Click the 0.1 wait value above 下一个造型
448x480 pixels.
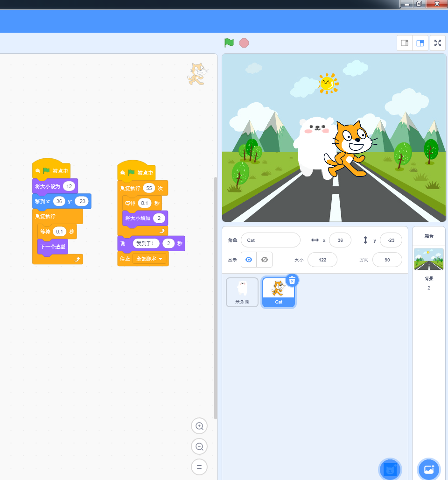[x=59, y=232]
